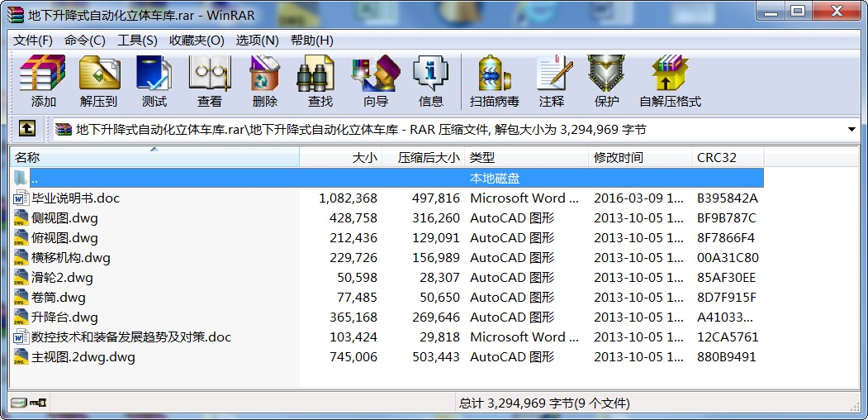Sort by the 类型 column header
The width and height of the screenshot is (868, 420).
(526, 157)
